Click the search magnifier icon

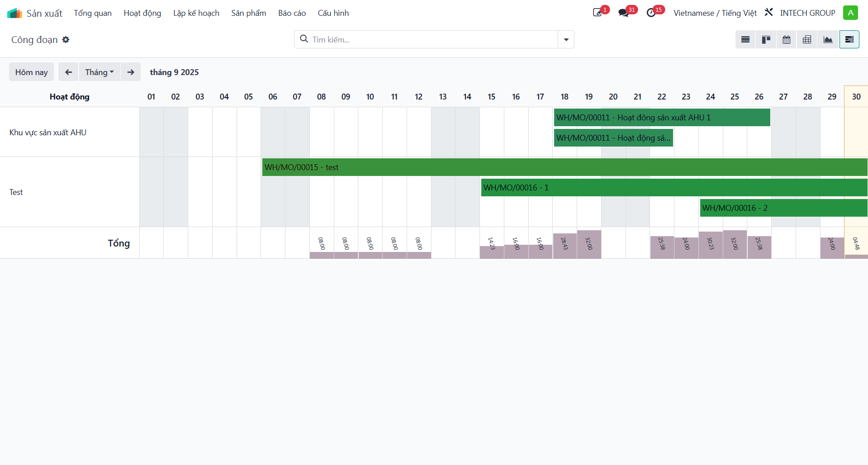click(304, 39)
